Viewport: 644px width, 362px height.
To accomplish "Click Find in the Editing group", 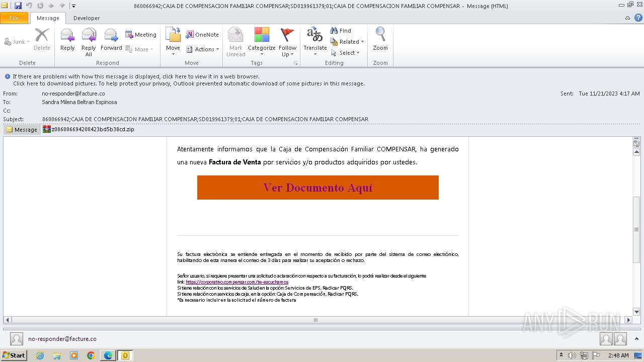I will [341, 31].
